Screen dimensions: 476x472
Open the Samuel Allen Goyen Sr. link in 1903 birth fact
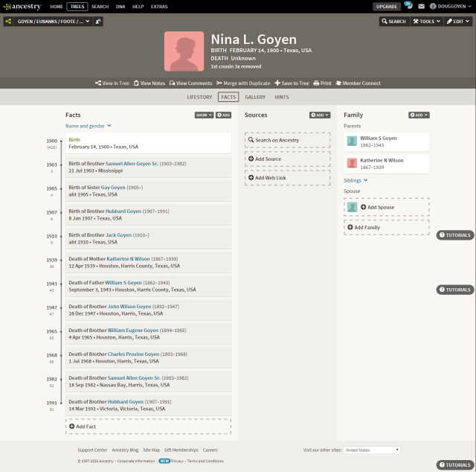point(132,164)
